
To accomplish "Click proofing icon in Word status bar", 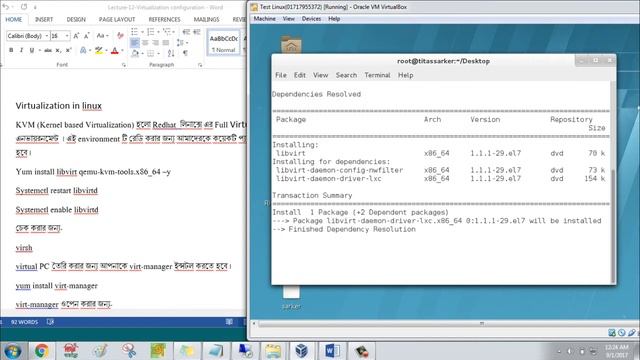I will tap(50, 322).
